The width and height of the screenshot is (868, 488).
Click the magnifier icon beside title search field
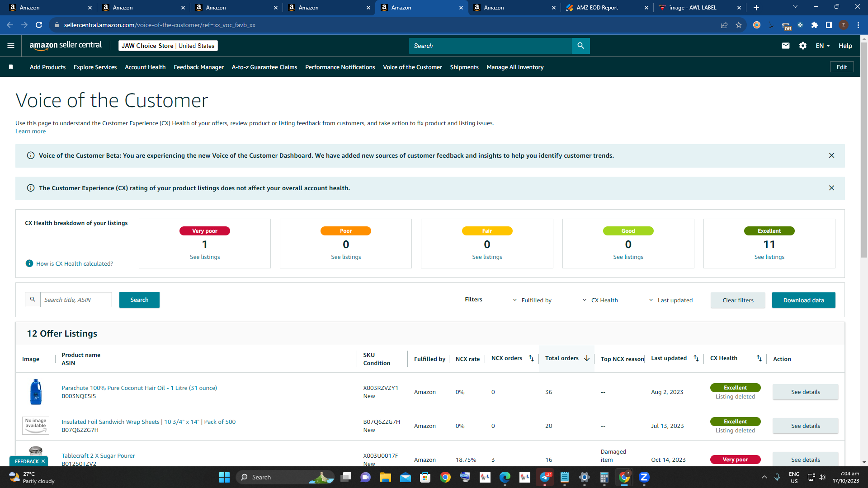[33, 300]
